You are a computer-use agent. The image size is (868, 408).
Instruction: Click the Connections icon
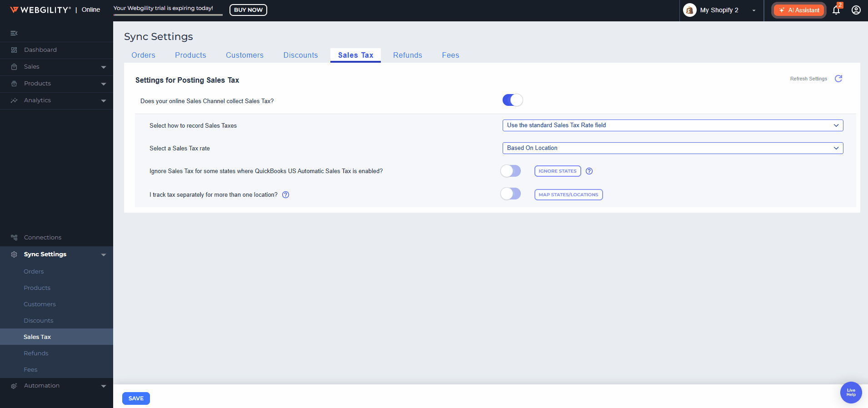(14, 238)
